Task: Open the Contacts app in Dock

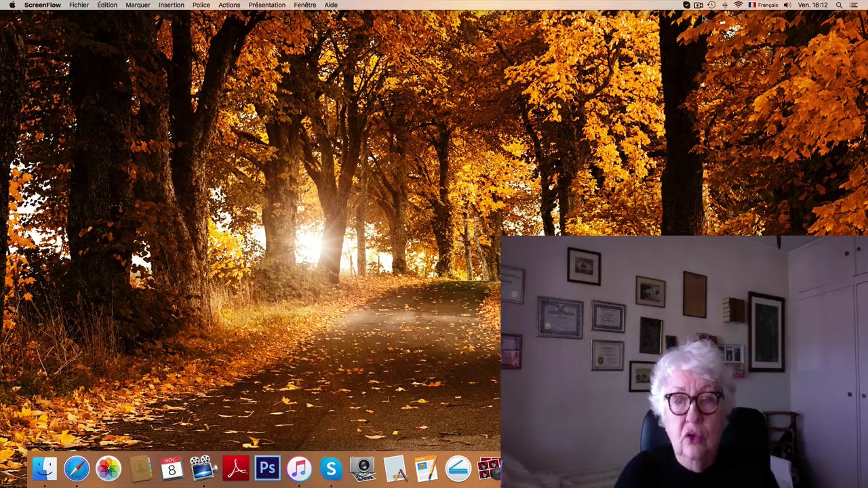Action: [x=140, y=468]
